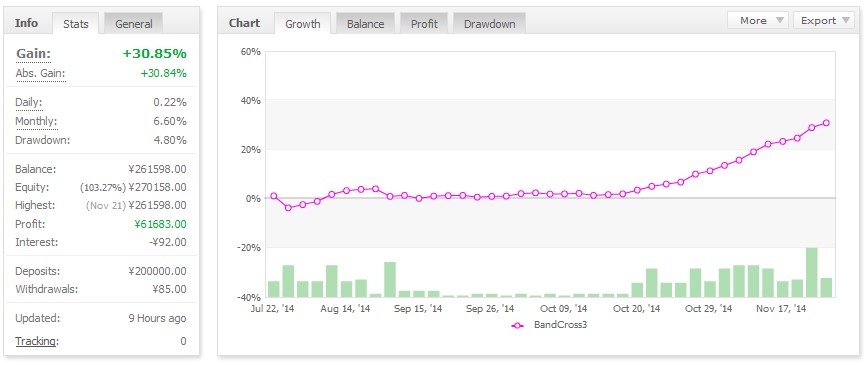The width and height of the screenshot is (867, 365).
Task: Click the Jul 22, '14 axis label
Action: click(x=272, y=309)
